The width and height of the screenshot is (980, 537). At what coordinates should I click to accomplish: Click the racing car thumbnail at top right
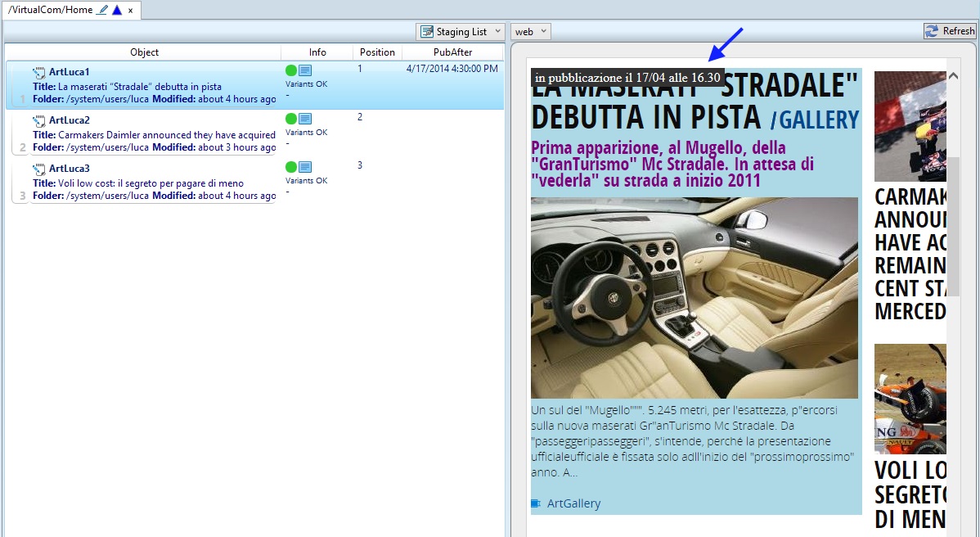tap(910, 125)
